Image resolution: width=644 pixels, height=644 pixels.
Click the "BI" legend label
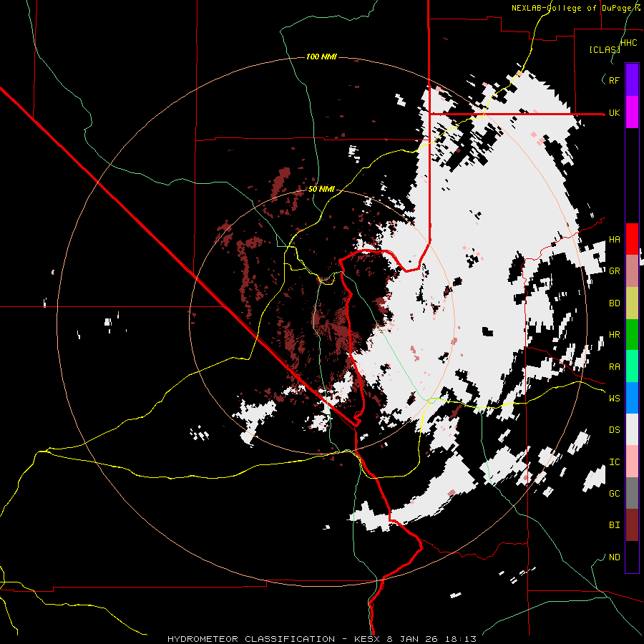pos(614,525)
